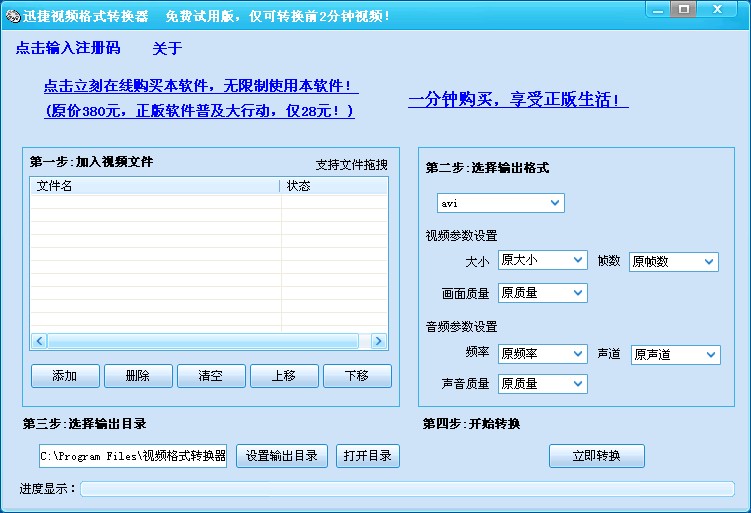
Task: Click the 进度显示 progress bar
Action: click(x=407, y=489)
